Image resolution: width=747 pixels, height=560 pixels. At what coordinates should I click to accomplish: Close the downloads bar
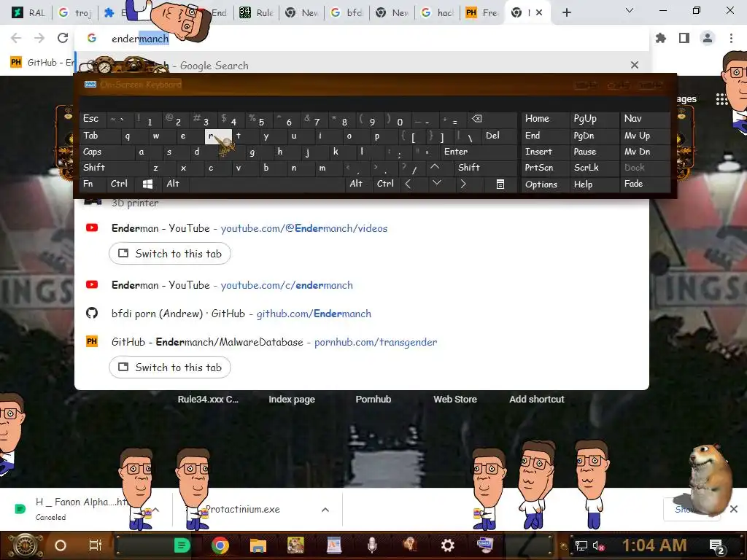click(734, 509)
